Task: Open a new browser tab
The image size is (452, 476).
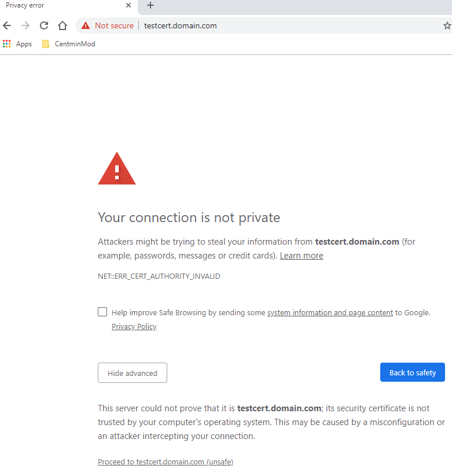Action: pos(149,7)
